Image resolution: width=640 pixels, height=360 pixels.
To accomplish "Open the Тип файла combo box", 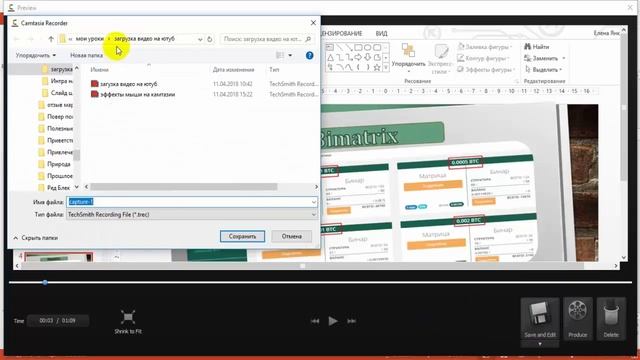I will click(x=192, y=214).
